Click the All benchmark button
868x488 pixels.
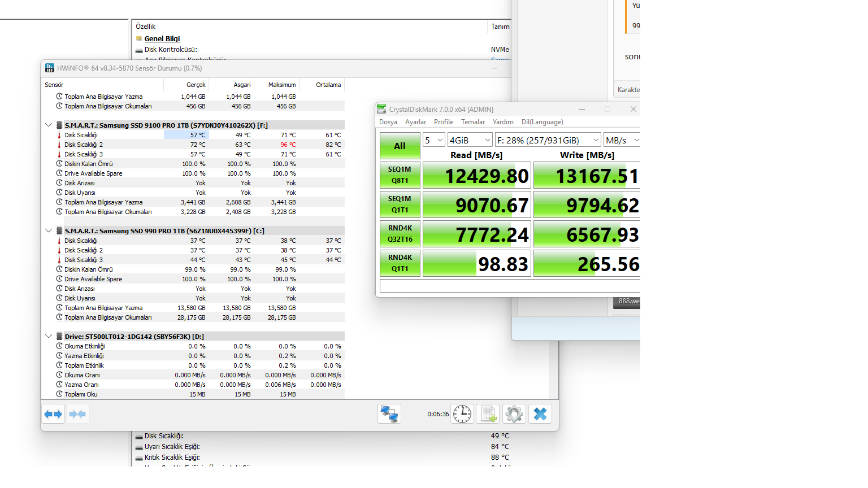click(400, 146)
